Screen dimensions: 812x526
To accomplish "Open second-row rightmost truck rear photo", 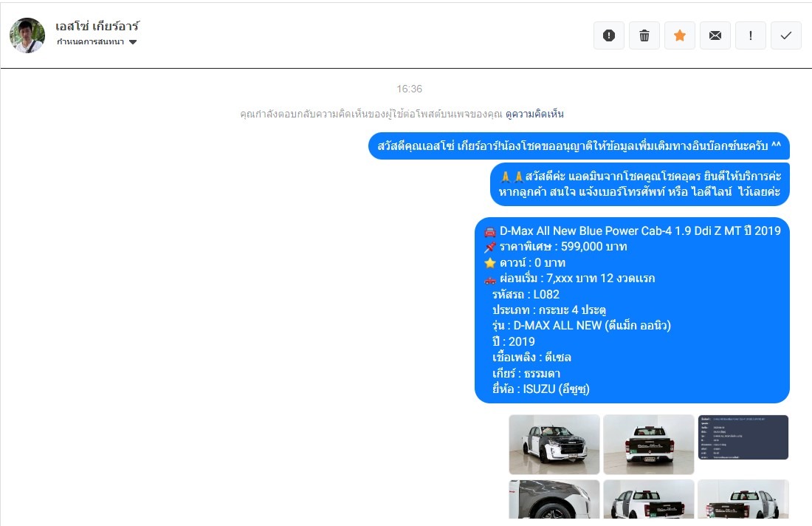I will [x=743, y=499].
